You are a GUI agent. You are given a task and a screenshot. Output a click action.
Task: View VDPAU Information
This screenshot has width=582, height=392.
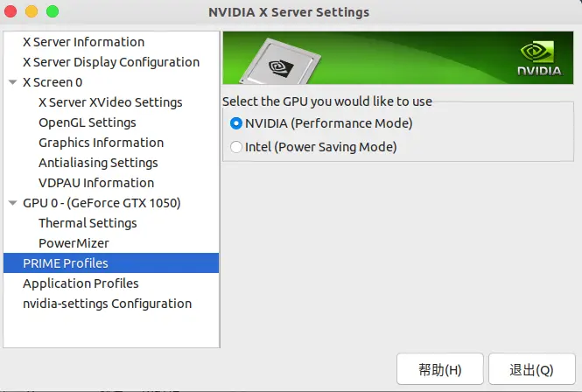96,183
